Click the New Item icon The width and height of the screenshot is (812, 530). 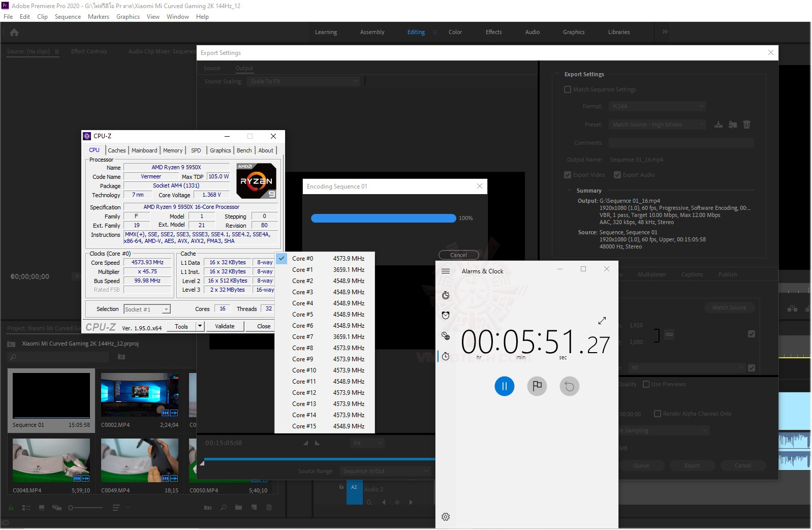pyautogui.click(x=254, y=508)
